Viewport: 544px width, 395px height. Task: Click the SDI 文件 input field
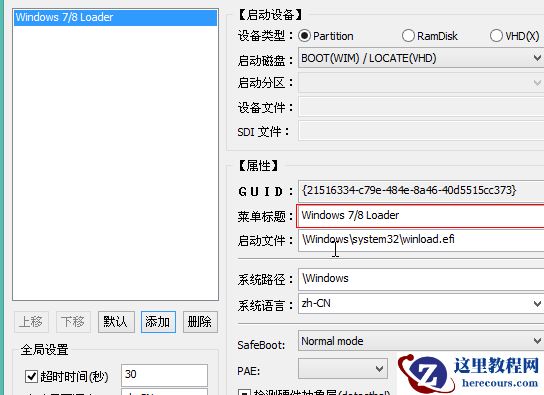point(421,131)
